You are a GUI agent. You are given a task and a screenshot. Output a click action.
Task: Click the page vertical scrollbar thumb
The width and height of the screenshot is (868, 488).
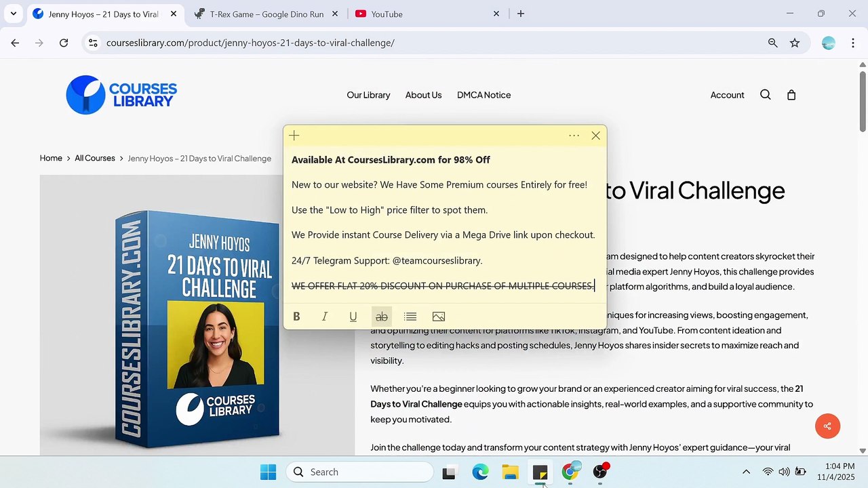pos(863,102)
